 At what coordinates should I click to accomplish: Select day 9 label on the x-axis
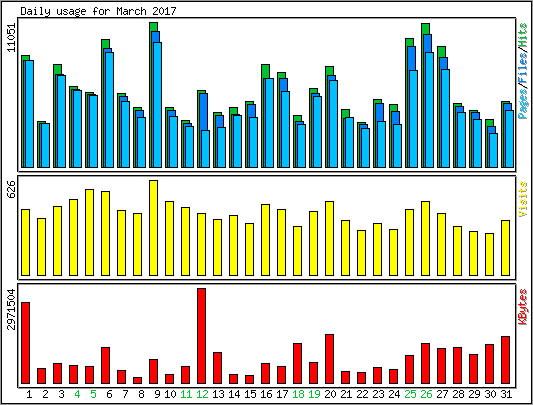157,394
